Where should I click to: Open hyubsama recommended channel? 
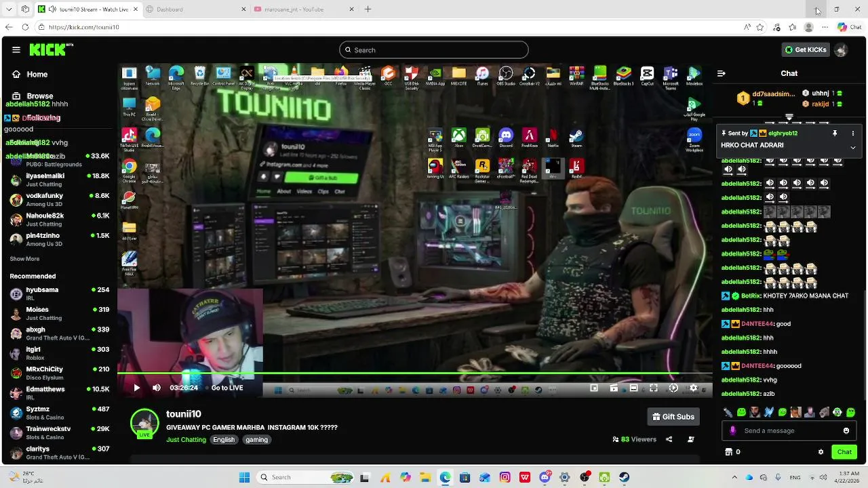(60, 293)
